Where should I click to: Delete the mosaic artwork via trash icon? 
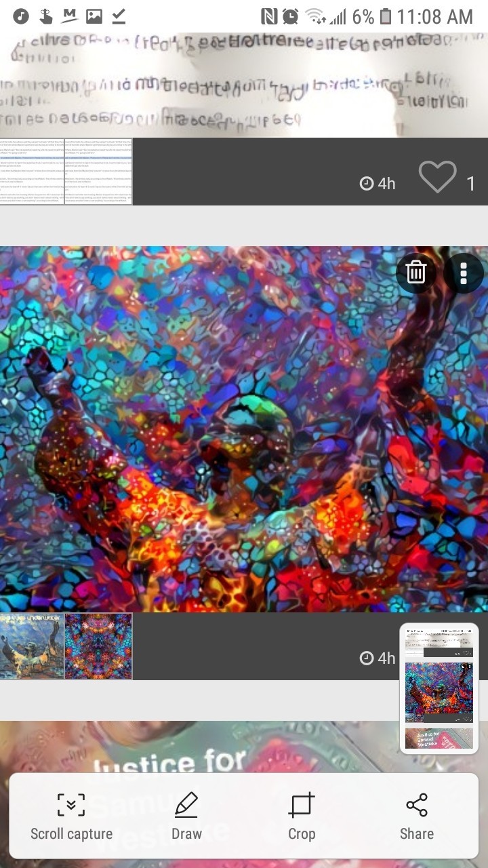[x=415, y=272]
